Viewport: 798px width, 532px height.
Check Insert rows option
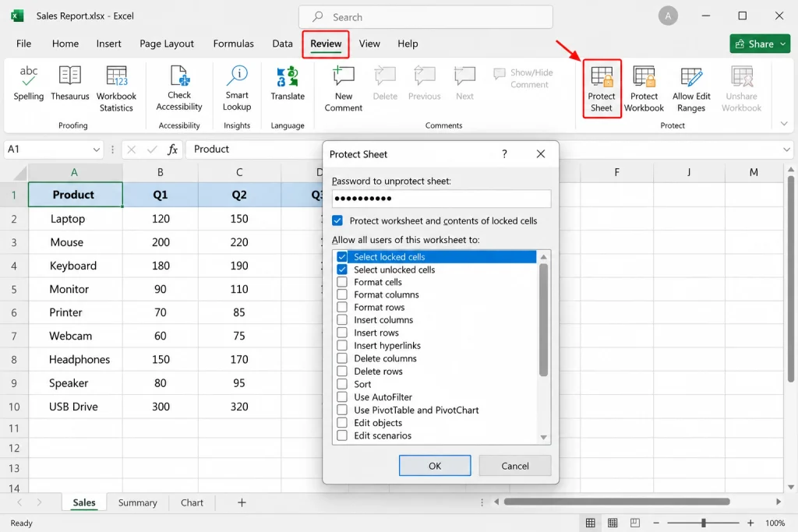(342, 333)
